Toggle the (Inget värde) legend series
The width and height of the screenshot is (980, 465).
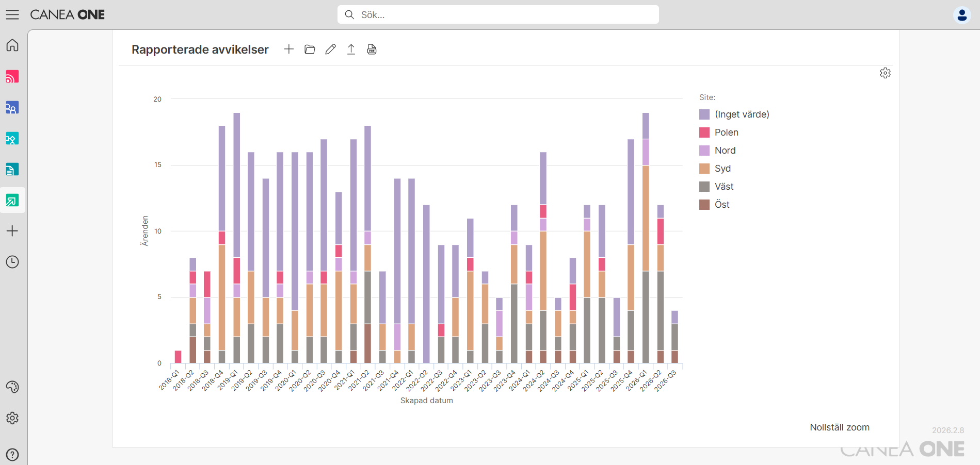click(734, 114)
